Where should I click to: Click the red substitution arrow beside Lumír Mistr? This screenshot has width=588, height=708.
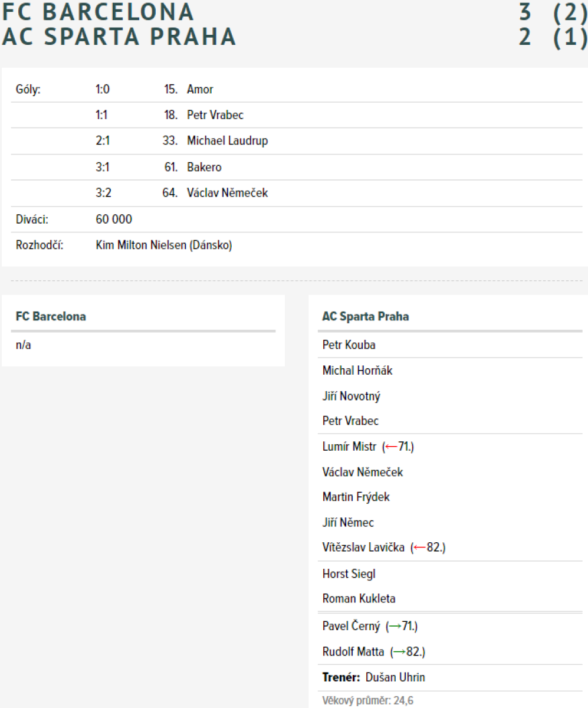coord(391,447)
